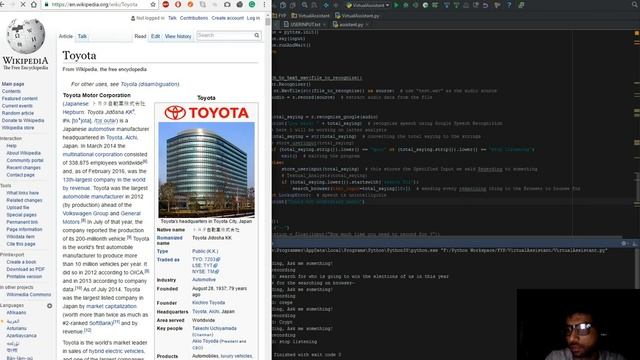Image resolution: width=640 pixels, height=360 pixels.
Task: Click the Wikipedia globe logo
Action: point(25,36)
